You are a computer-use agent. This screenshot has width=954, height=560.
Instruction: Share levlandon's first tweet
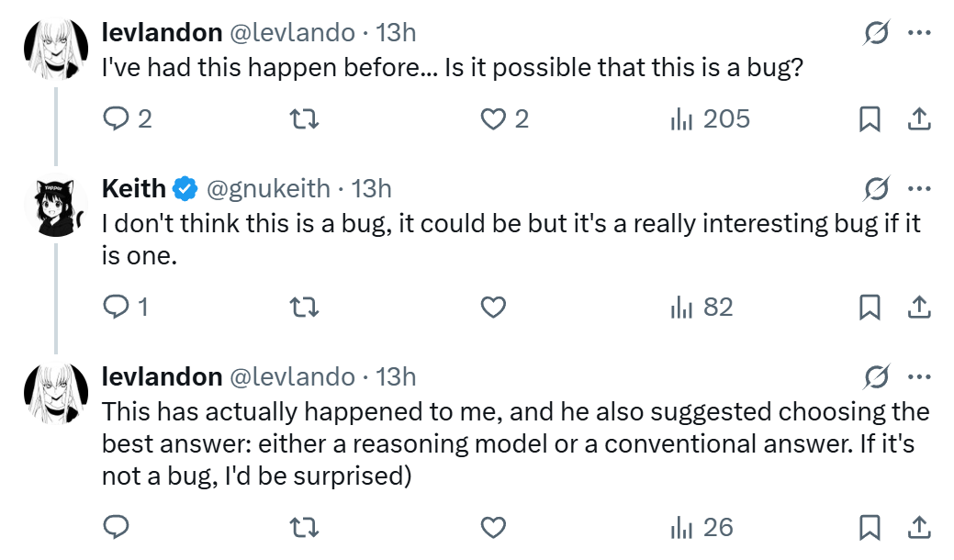[920, 119]
